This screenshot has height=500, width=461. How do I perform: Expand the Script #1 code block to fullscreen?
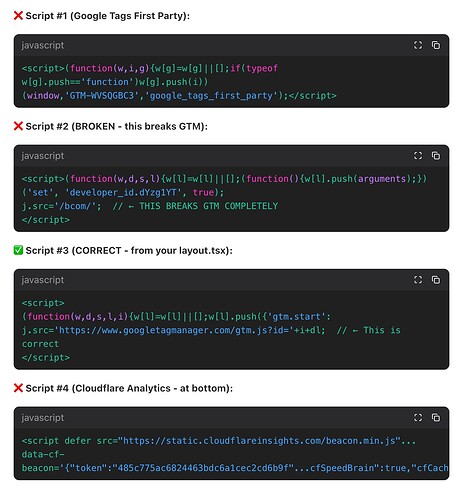[x=418, y=45]
